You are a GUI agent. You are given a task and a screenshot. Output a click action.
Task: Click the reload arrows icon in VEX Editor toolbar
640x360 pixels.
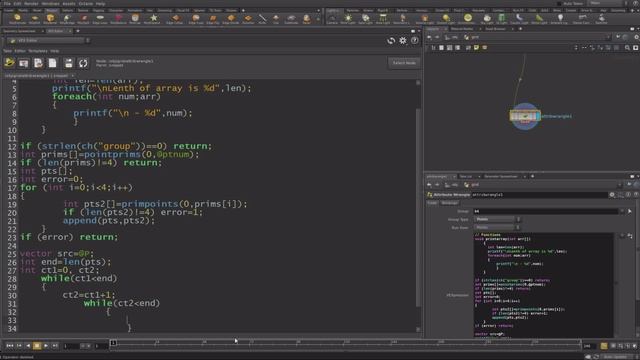click(x=83, y=63)
